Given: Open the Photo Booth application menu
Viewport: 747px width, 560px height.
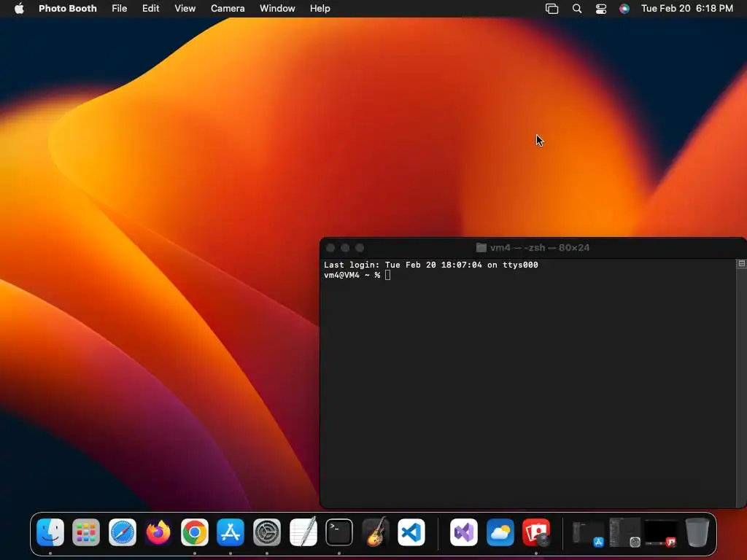Looking at the screenshot, I should tap(68, 8).
